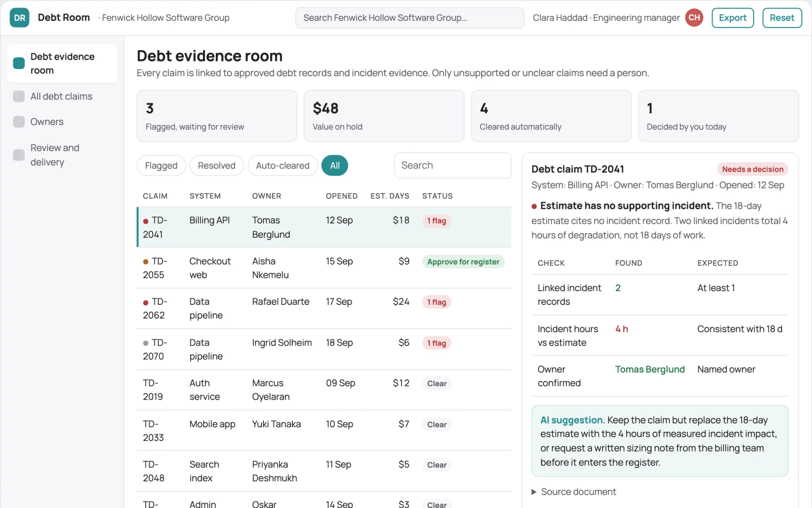
Task: Click the 4 h incident hours value
Action: pos(622,329)
